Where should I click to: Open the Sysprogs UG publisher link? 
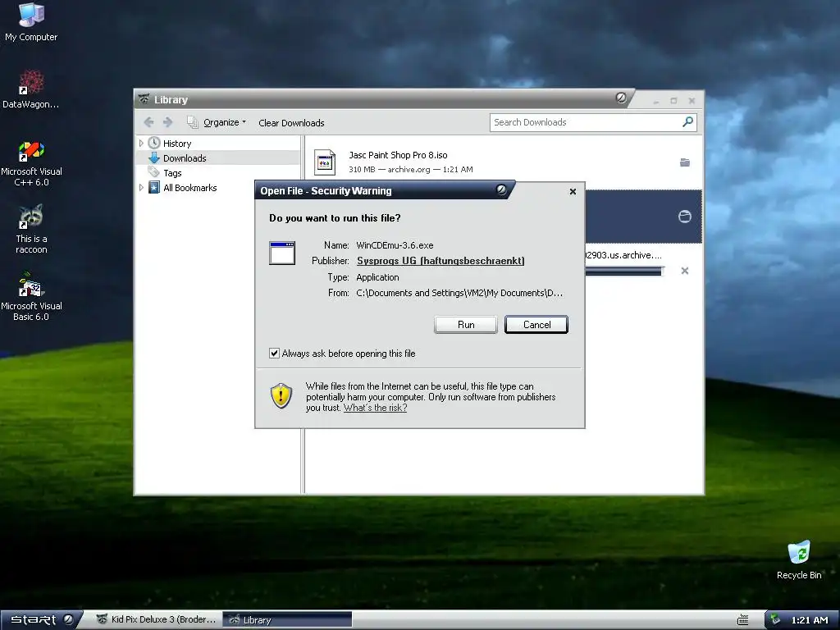point(441,261)
